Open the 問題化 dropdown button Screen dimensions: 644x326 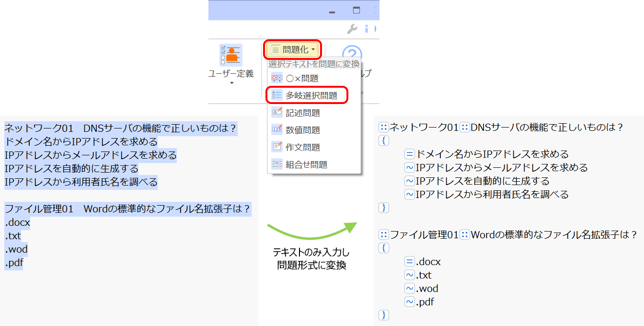tap(292, 49)
